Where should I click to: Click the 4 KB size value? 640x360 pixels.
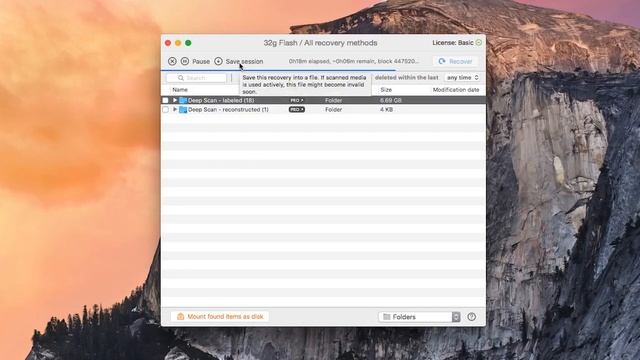tap(387, 110)
